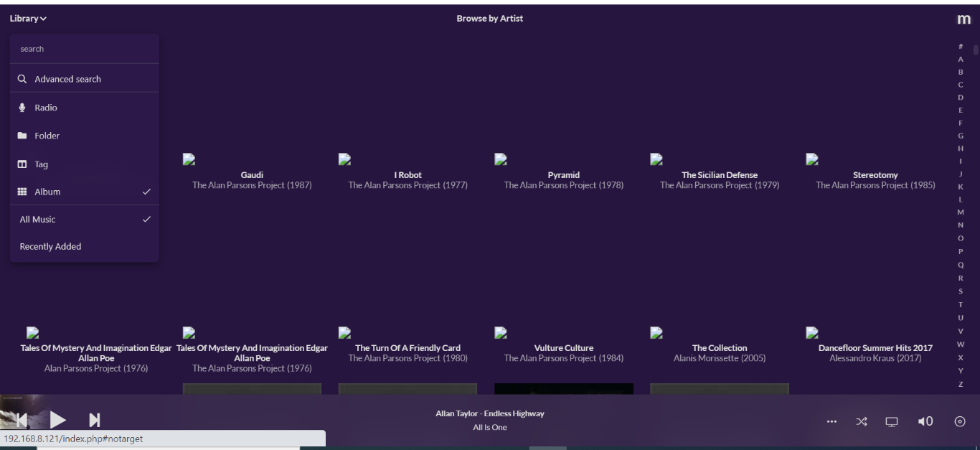
Task: Jump to letter J in index
Action: [961, 174]
